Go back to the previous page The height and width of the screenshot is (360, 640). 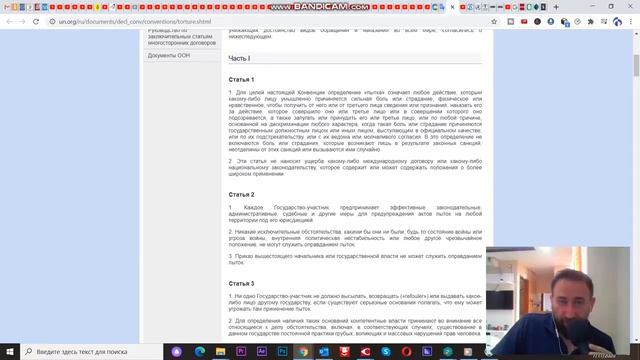(9, 22)
